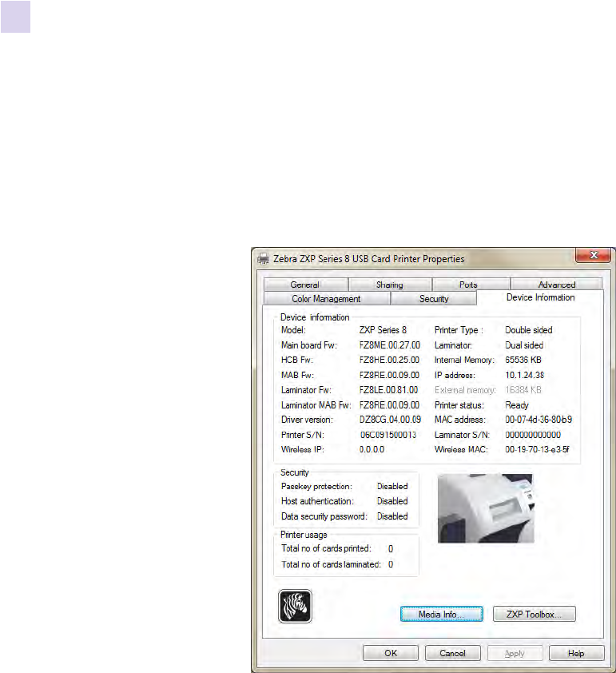This screenshot has width=616, height=673.
Task: Close the Printer Properties dialog
Action: [x=593, y=255]
